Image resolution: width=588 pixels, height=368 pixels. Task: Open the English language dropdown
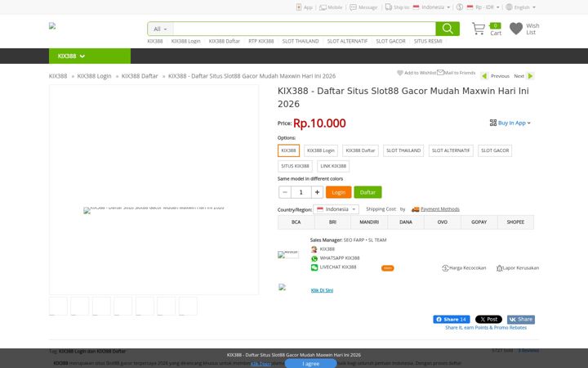[521, 7]
